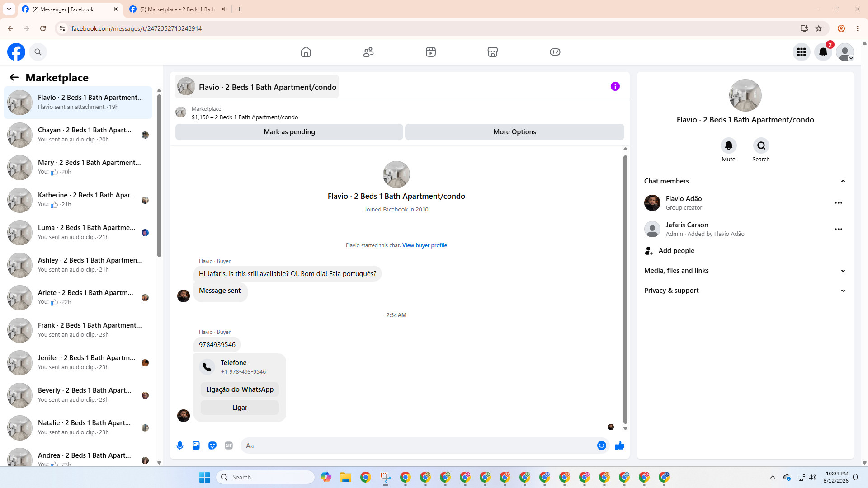
Task: Open the Friends icon in top navigation
Action: click(x=368, y=52)
